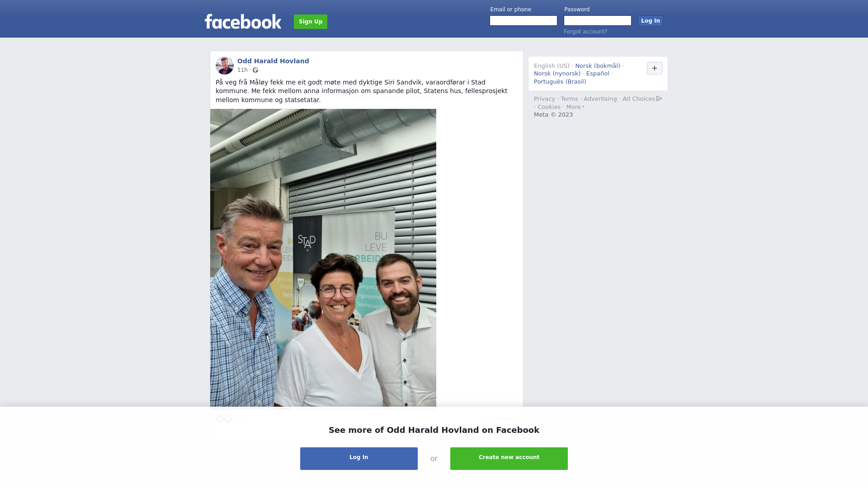Click the plus icon for more languages

(654, 68)
